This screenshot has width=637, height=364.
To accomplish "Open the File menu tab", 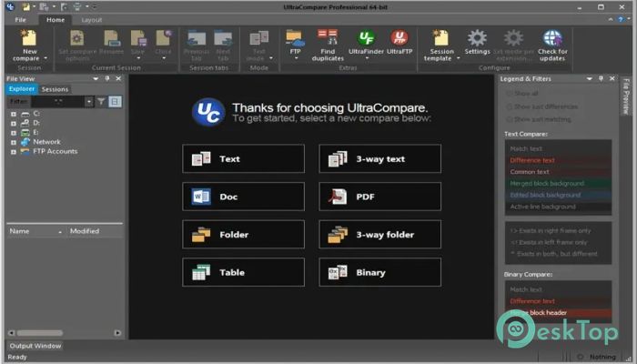I will coord(20,19).
